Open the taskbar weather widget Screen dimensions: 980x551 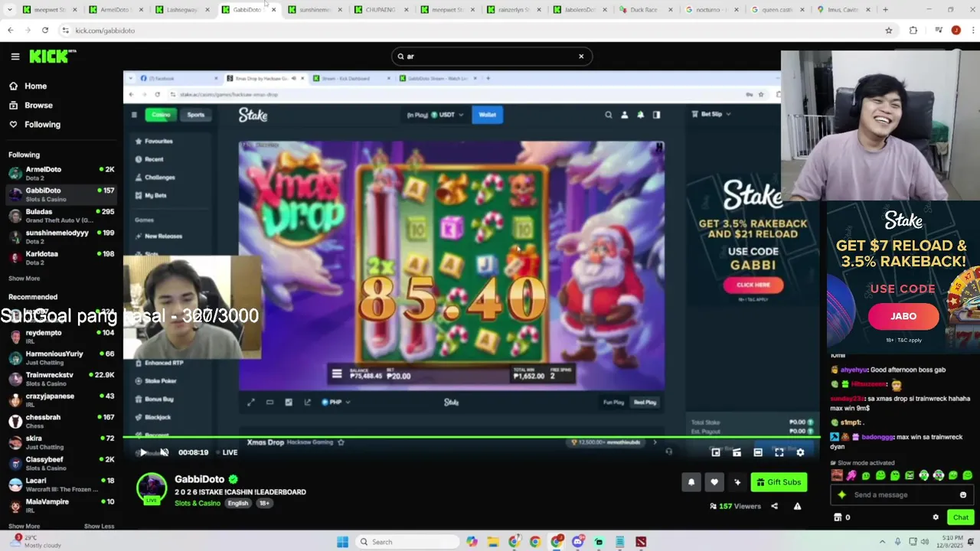(34, 542)
